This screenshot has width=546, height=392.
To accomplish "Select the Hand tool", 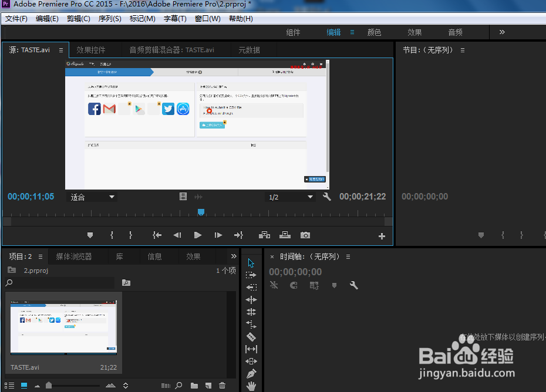I will pyautogui.click(x=251, y=386).
